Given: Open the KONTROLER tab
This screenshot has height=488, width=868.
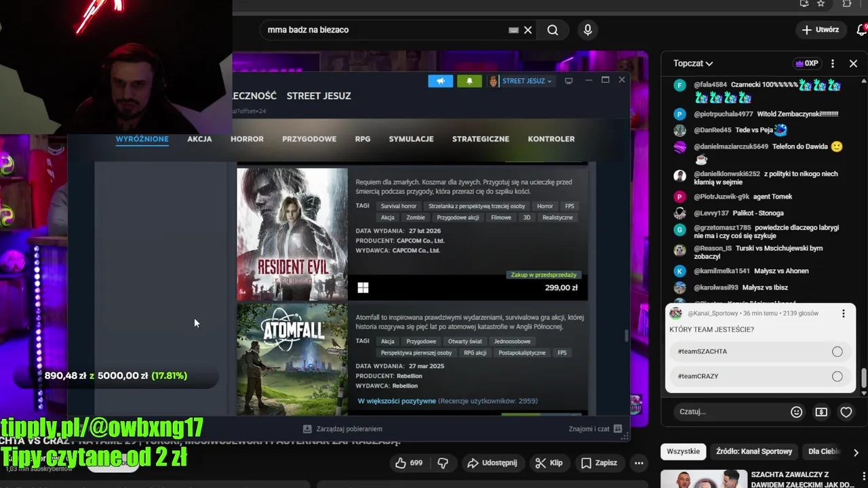Looking at the screenshot, I should [x=551, y=139].
